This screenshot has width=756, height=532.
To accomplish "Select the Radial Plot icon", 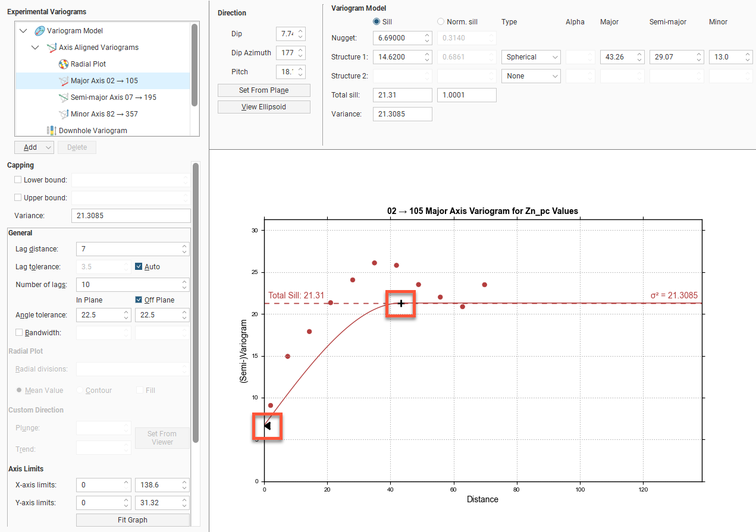I will tap(64, 64).
